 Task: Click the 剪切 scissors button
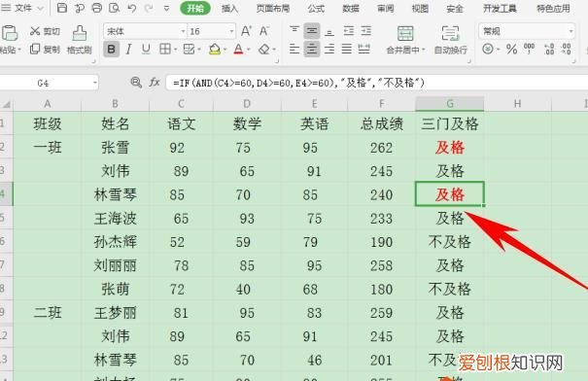pyautogui.click(x=45, y=31)
